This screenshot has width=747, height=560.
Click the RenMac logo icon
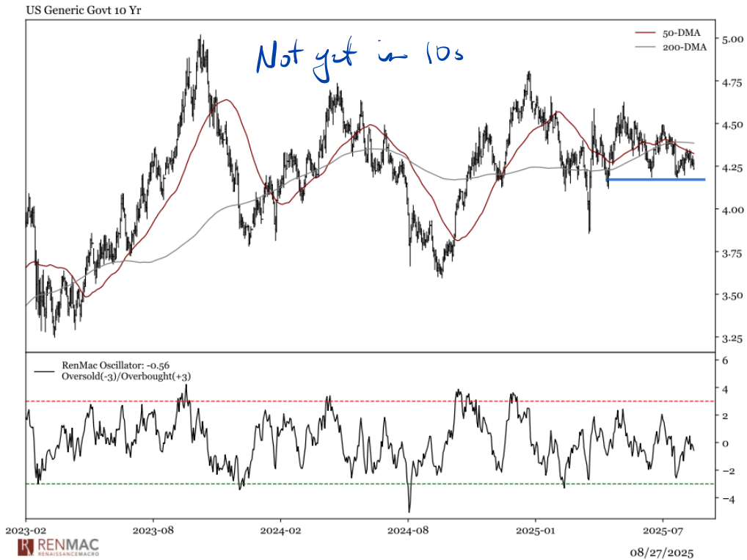click(26, 547)
